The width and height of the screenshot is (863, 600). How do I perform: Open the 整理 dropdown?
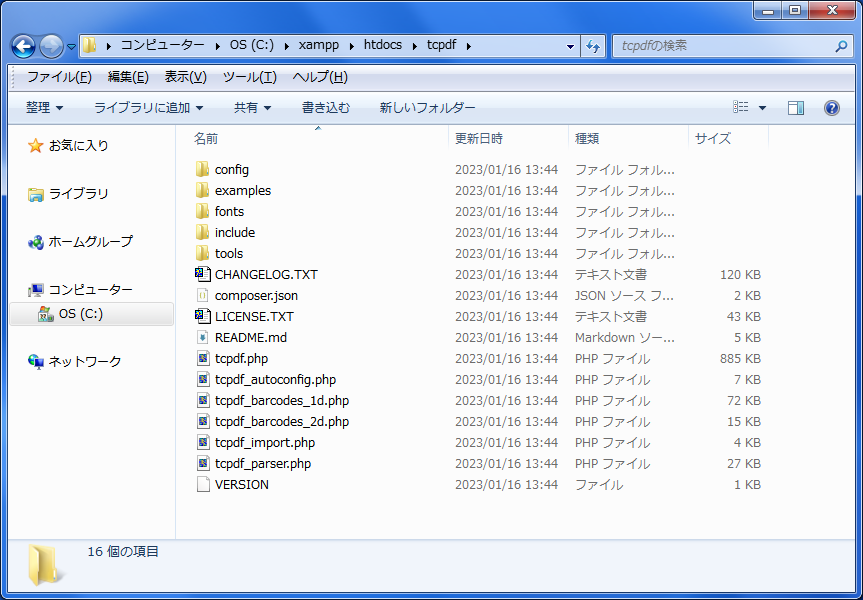pos(45,108)
